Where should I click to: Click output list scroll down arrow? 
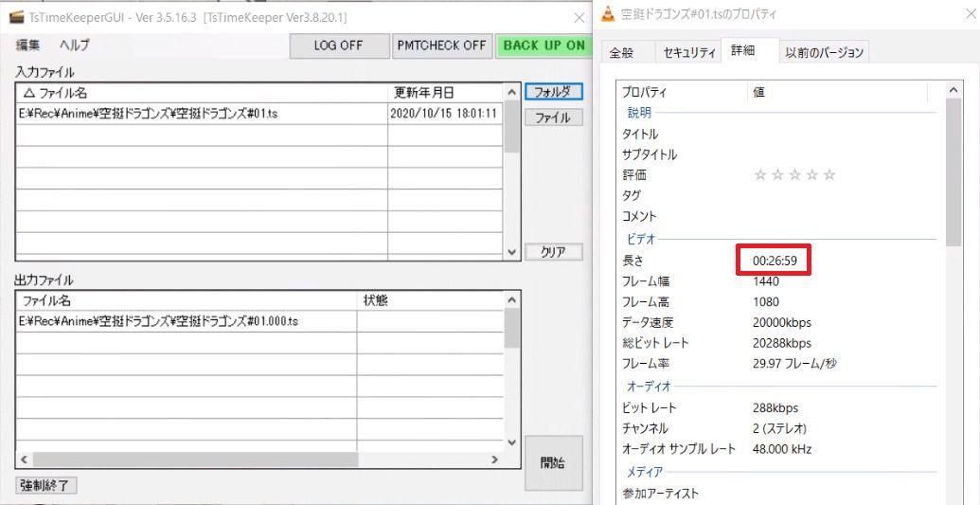(512, 442)
